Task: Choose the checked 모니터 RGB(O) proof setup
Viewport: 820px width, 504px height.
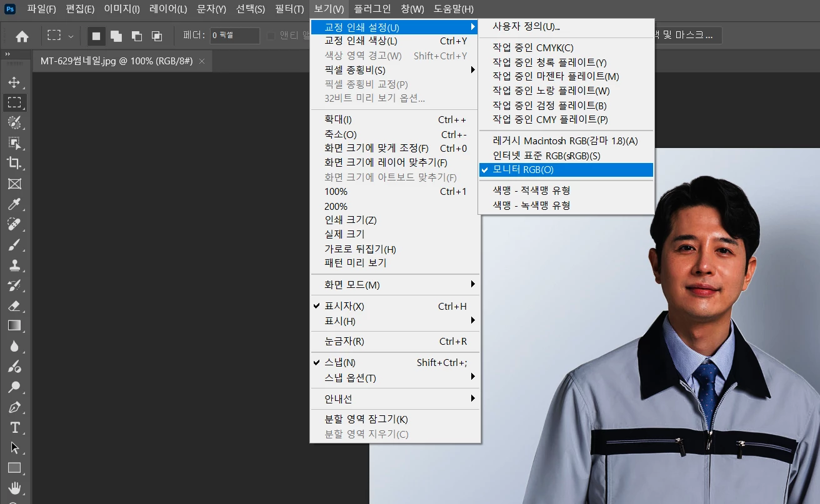Action: coord(566,170)
